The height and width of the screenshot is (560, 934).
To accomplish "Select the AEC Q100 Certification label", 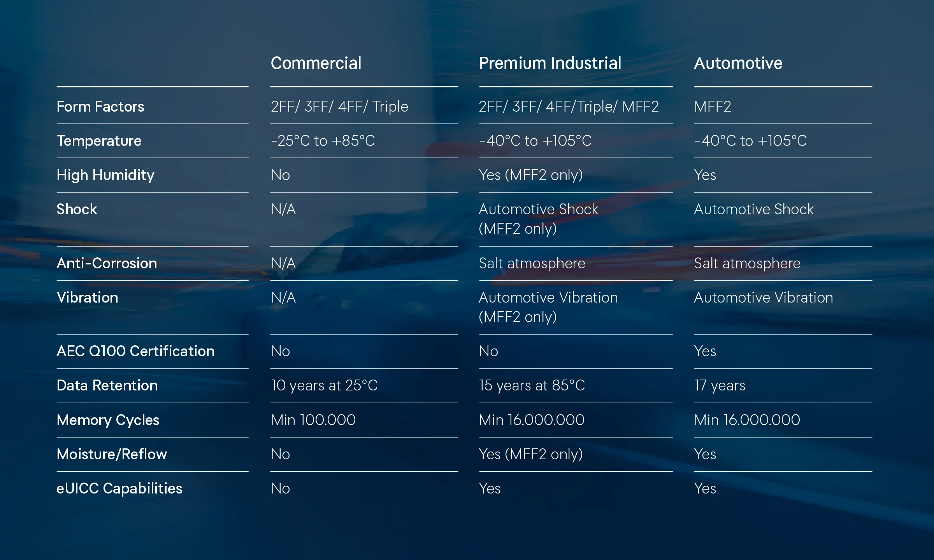I will (x=135, y=351).
